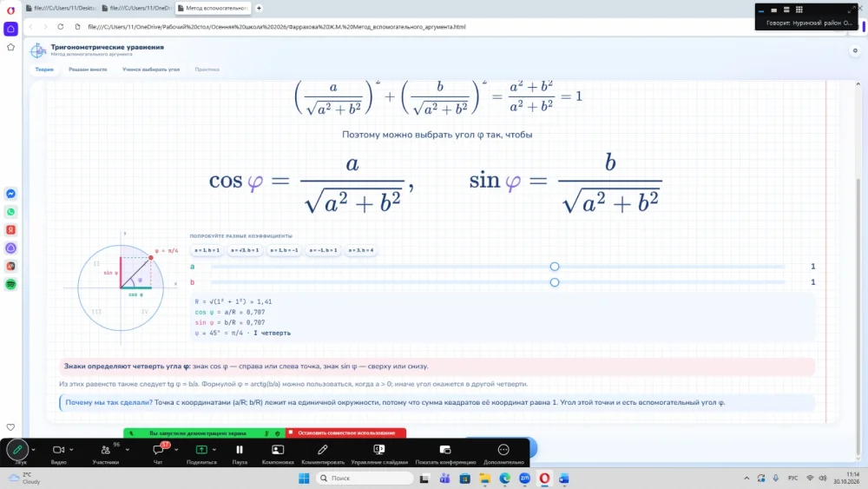
Task: Open Zoom from Windows taskbar
Action: pos(524,479)
